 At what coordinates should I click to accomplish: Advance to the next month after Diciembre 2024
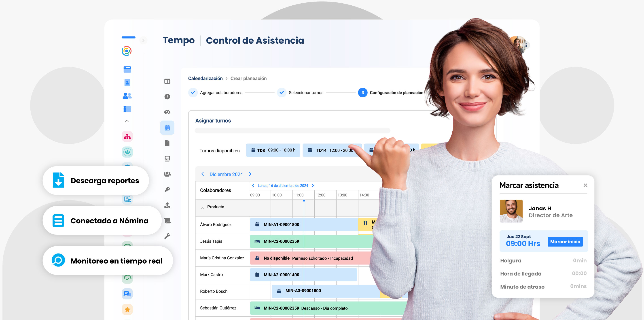click(x=250, y=174)
